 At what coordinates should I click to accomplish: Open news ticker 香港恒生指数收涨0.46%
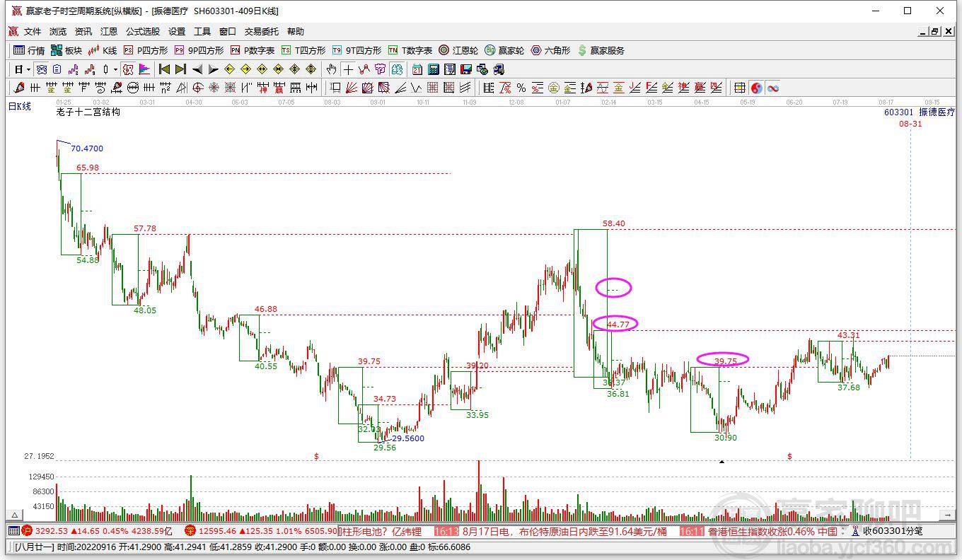point(772,531)
